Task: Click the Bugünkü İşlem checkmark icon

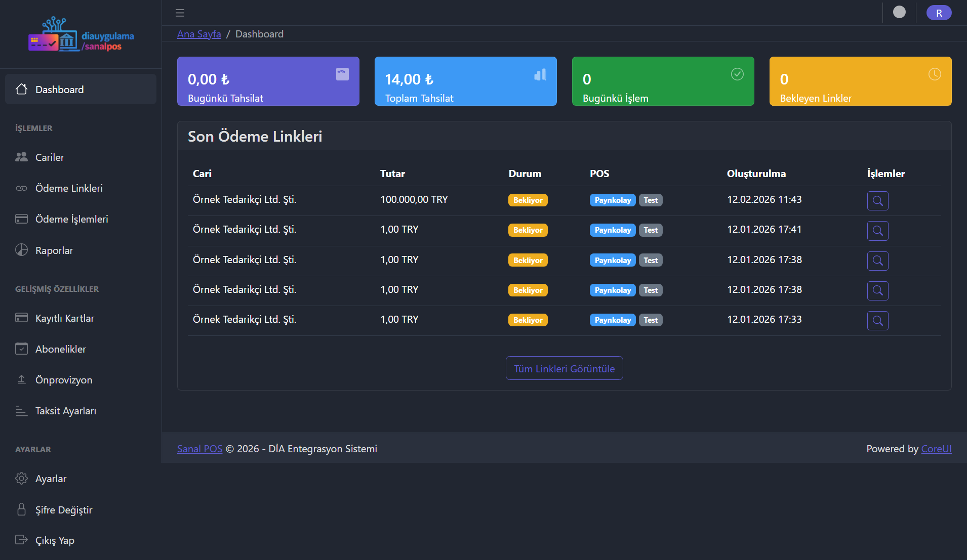Action: [x=737, y=74]
